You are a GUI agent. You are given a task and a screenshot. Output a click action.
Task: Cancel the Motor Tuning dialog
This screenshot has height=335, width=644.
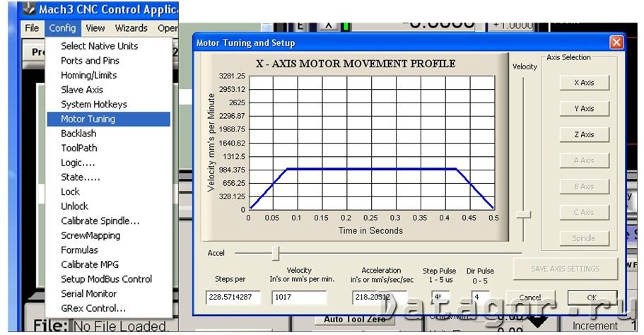coord(530,298)
